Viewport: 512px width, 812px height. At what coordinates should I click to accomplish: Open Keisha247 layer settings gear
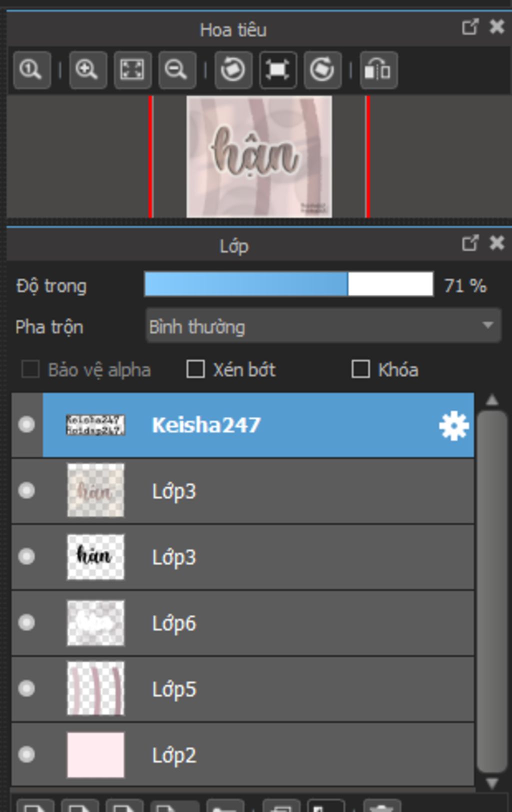453,426
